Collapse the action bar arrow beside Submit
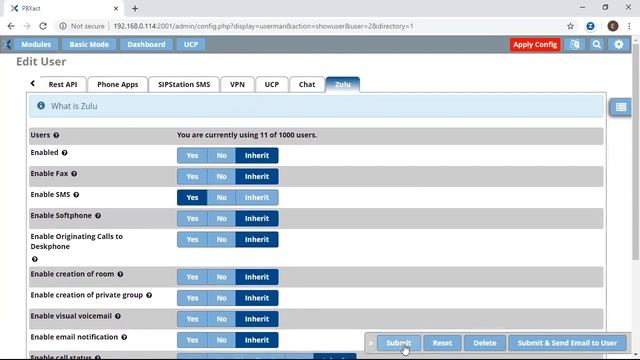Image resolution: width=640 pixels, height=360 pixels. 371,343
